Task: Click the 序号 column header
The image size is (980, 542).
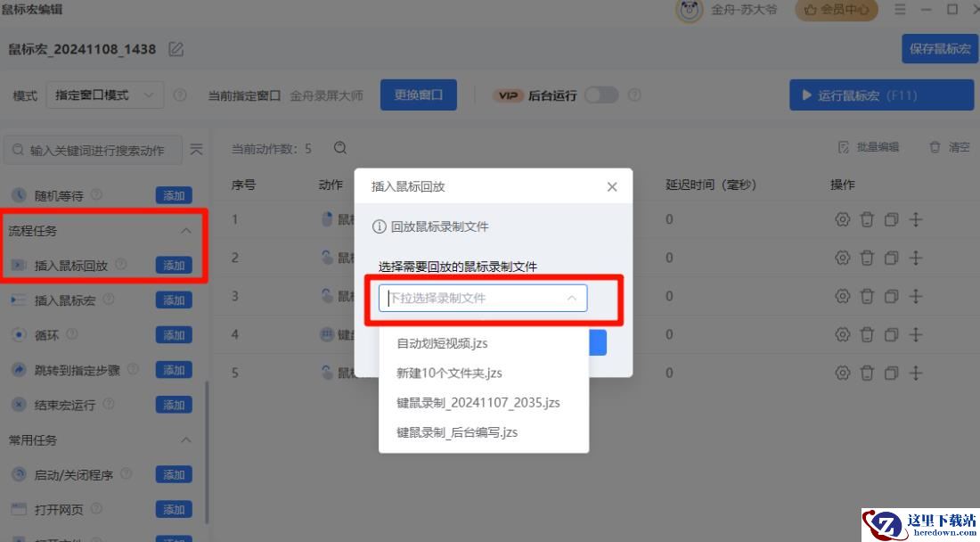Action: point(243,185)
